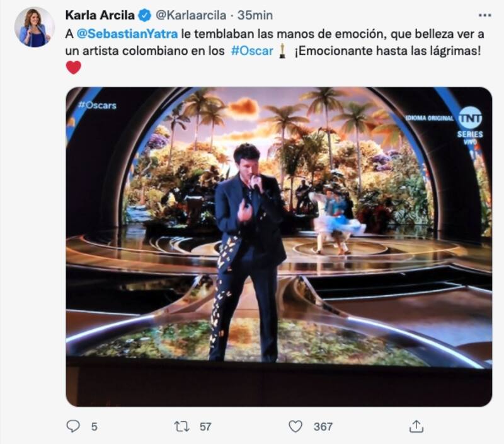
Task: Open Karla Arcila's profile picture
Action: [34, 27]
